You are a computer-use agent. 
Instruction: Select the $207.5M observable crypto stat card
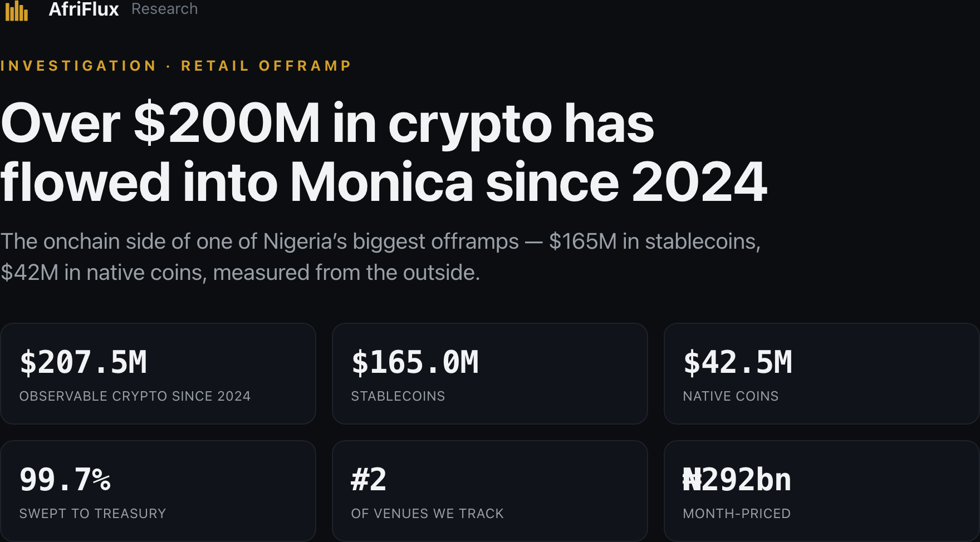click(x=158, y=373)
